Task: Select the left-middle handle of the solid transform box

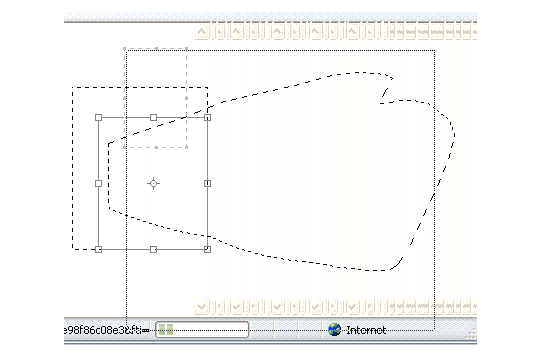Action: [x=98, y=183]
